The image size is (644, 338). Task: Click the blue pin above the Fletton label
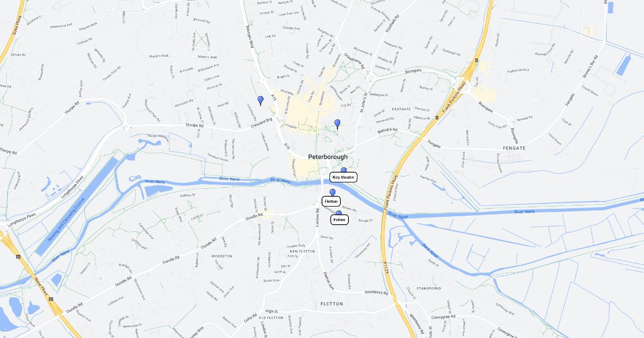[332, 193]
